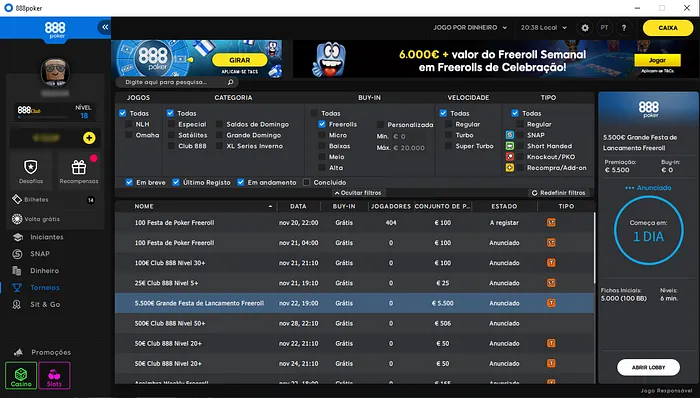Image resolution: width=700 pixels, height=398 pixels.
Task: Click Jogo Responsável link
Action: [666, 391]
